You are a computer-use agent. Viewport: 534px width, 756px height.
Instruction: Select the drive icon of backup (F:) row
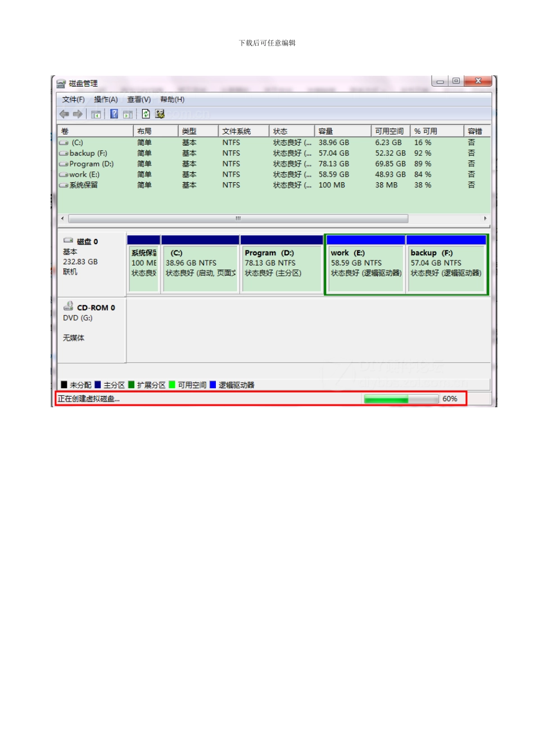coord(64,154)
